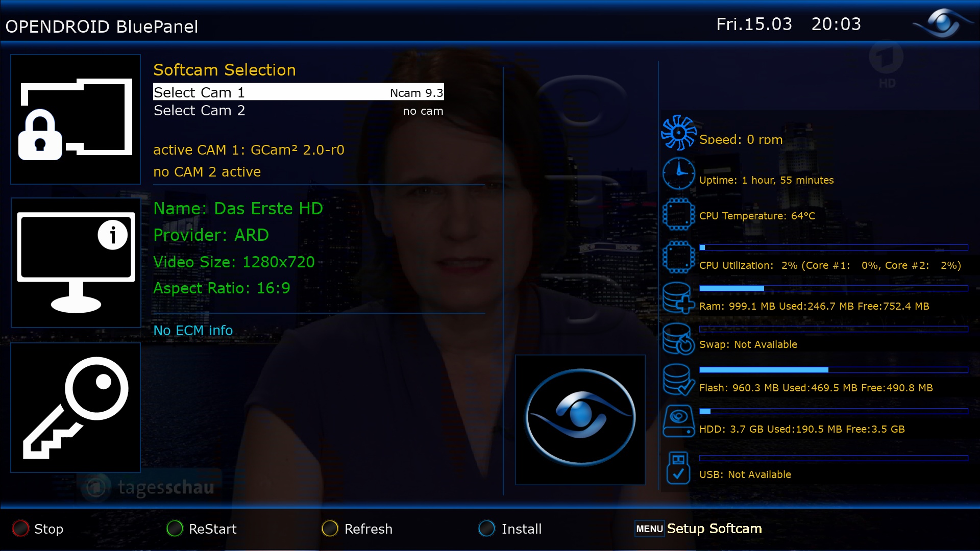This screenshot has height=551, width=980.
Task: Click the uptime clock icon
Action: click(678, 173)
